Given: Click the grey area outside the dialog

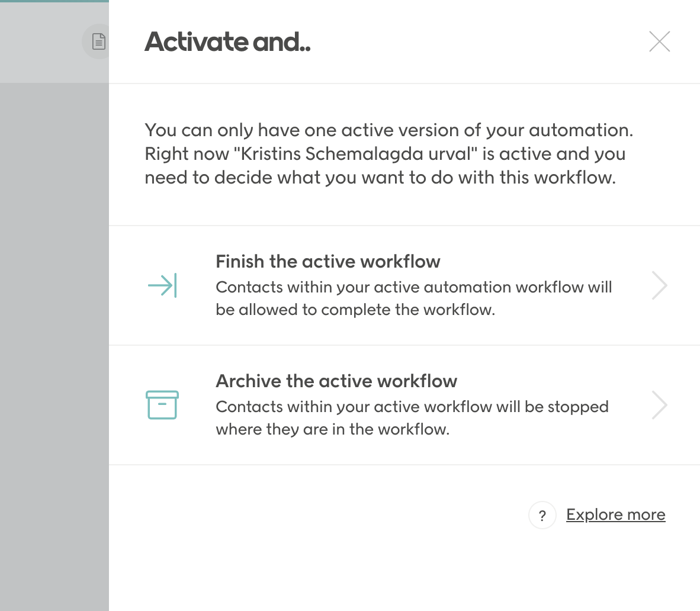Looking at the screenshot, I should click(x=53, y=296).
